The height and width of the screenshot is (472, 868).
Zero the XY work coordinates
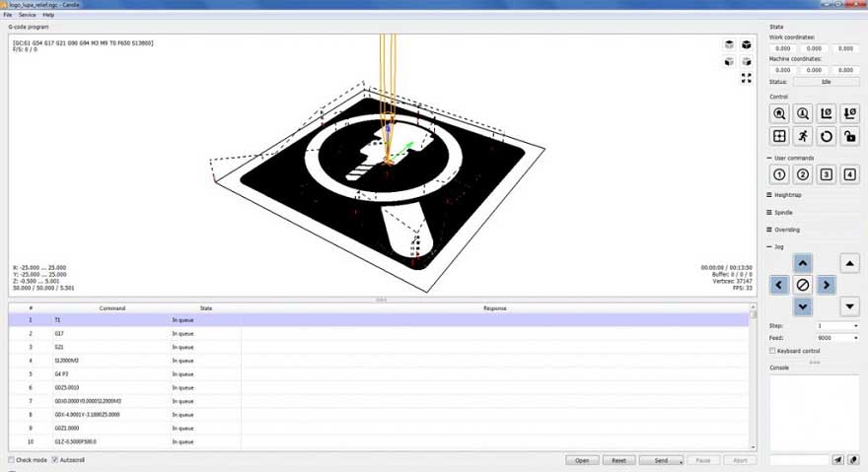click(826, 113)
